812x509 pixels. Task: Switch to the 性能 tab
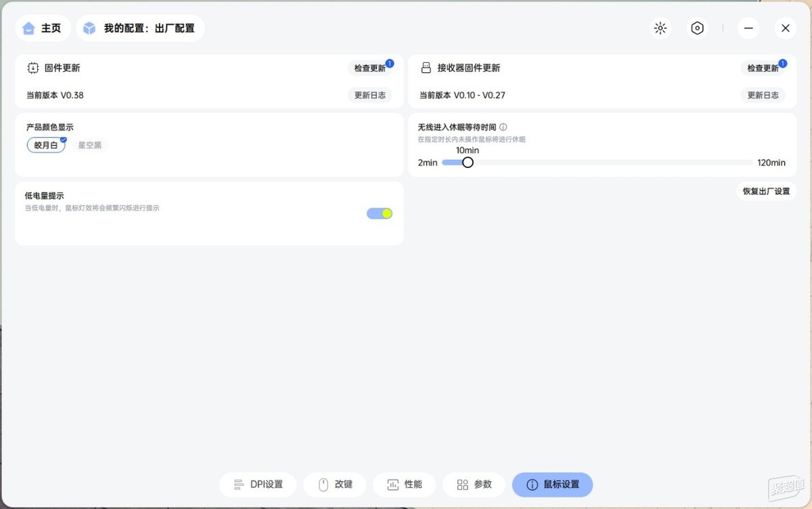click(x=404, y=485)
